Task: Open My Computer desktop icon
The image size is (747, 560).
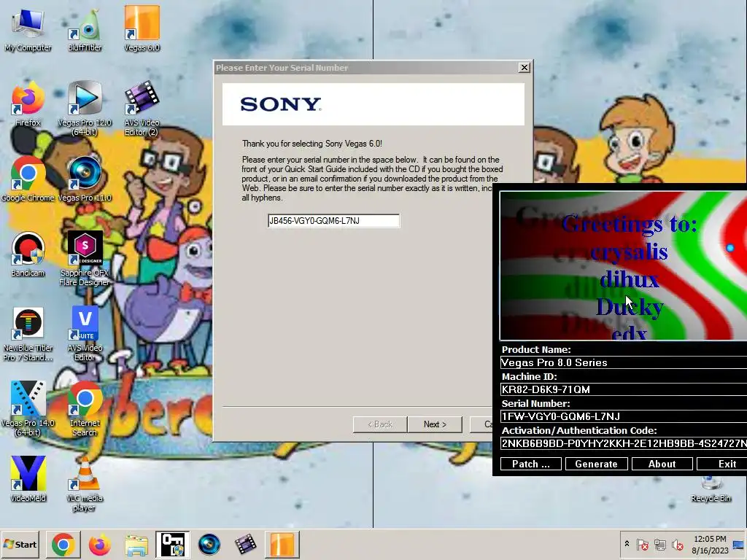Action: click(28, 29)
